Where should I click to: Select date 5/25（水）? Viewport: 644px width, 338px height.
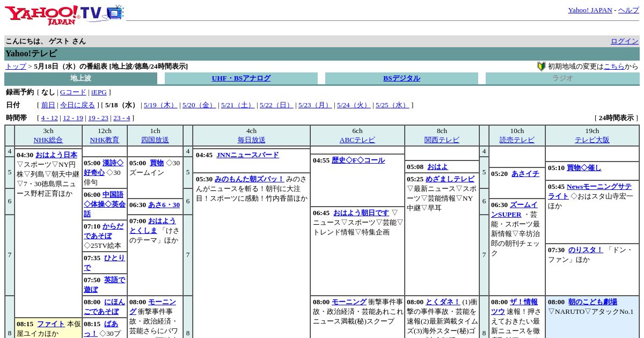pos(392,105)
